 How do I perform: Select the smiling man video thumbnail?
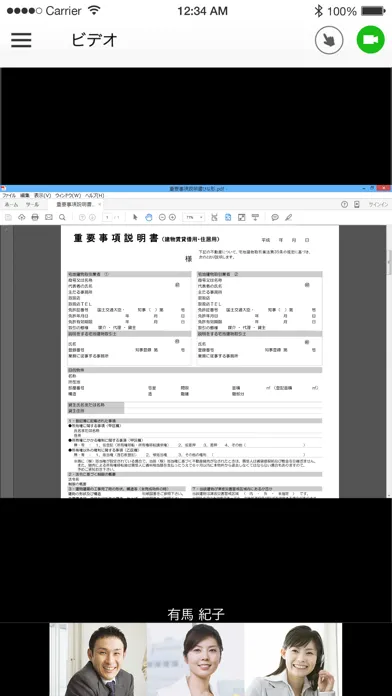pyautogui.click(x=98, y=660)
